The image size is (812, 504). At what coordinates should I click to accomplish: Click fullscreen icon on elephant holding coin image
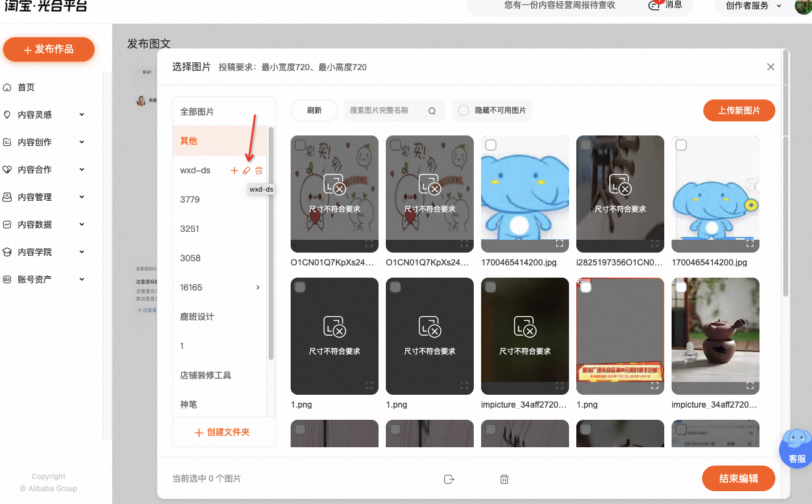[750, 243]
